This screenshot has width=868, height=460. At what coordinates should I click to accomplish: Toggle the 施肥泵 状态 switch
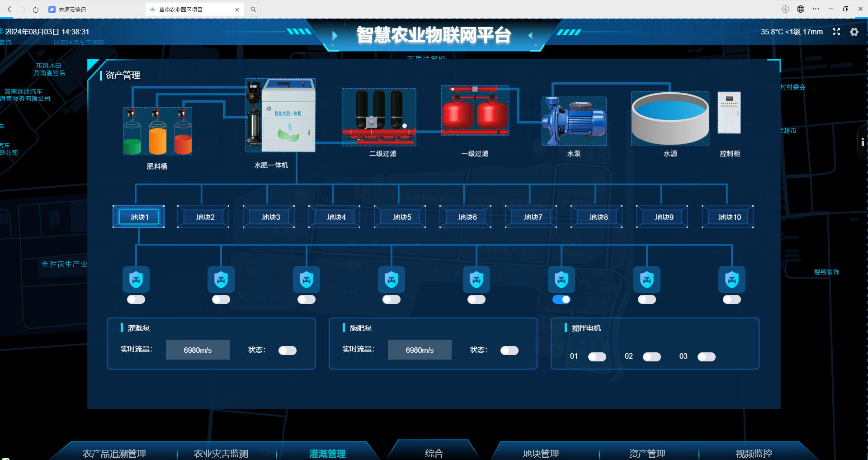click(509, 350)
